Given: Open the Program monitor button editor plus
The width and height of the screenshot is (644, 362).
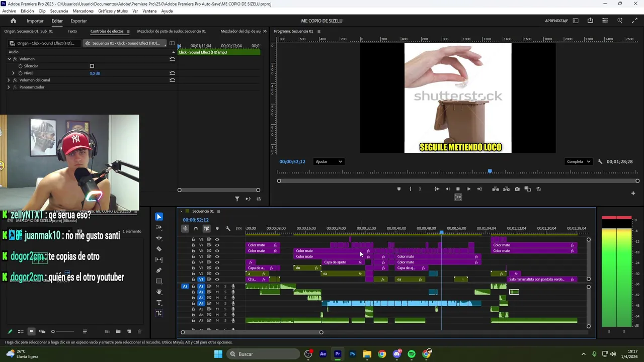Looking at the screenshot, I should [x=633, y=193].
